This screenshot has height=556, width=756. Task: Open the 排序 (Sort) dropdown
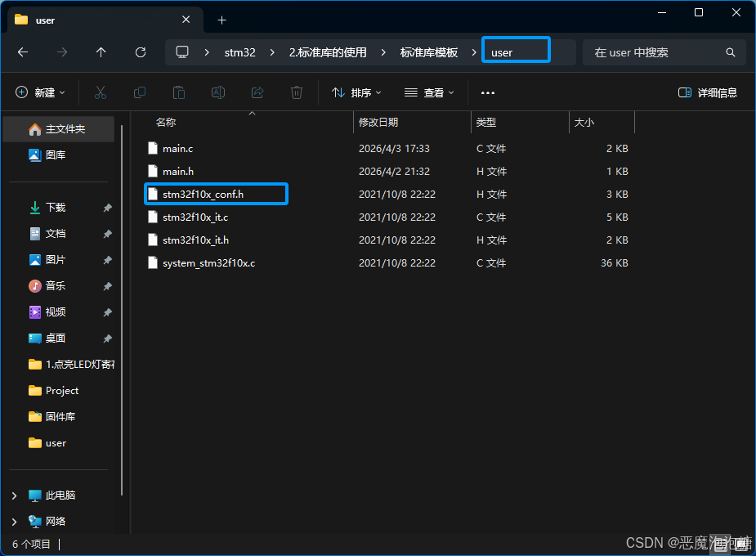[x=356, y=92]
